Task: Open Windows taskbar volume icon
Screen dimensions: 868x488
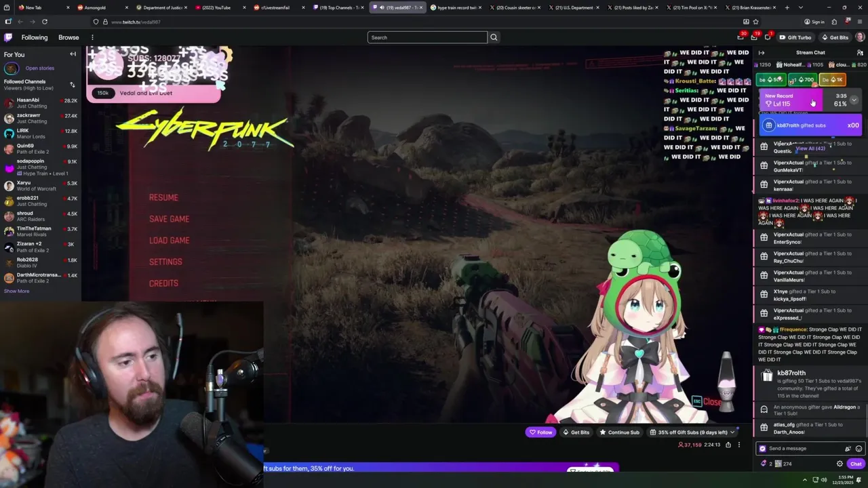Action: pos(824,480)
